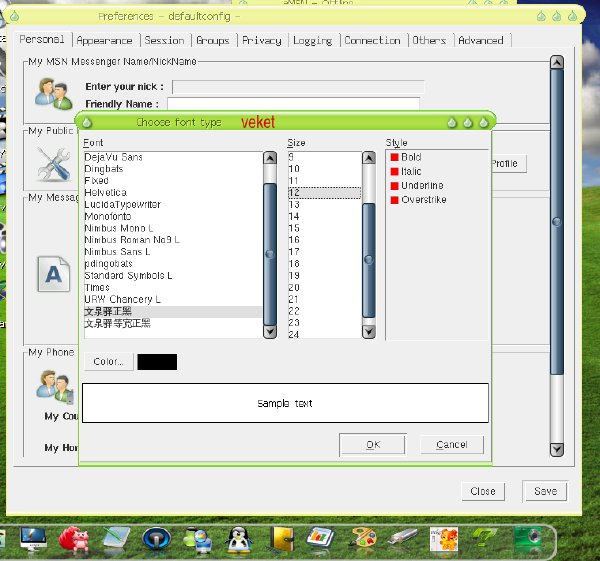Screen dimensions: 600x561
Task: Open the network globe dock icon
Action: [197, 539]
